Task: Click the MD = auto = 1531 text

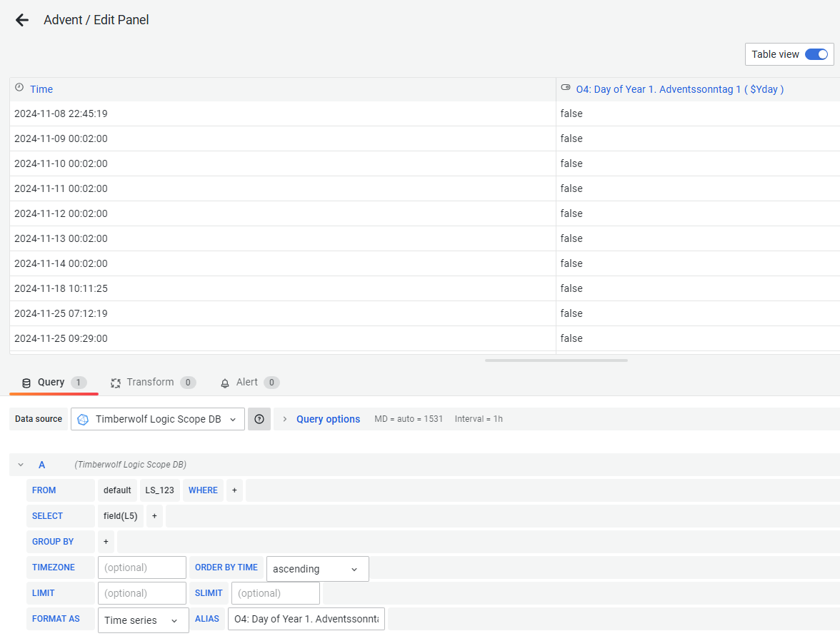Action: (x=409, y=419)
